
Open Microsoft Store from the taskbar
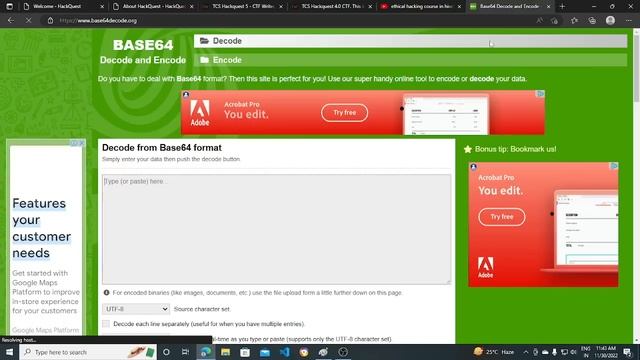245,352
